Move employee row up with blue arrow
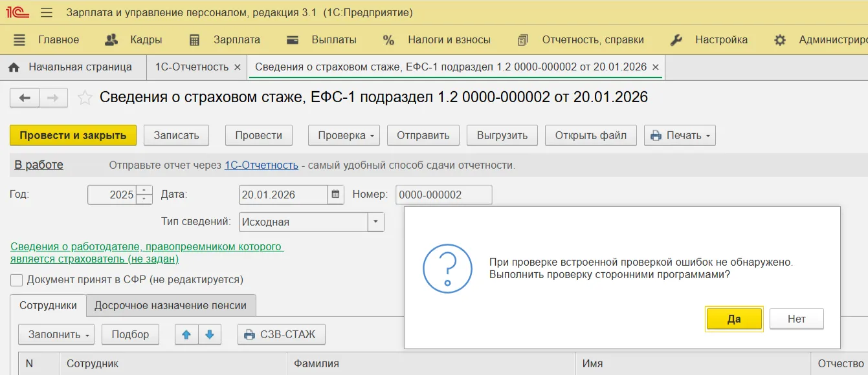The width and height of the screenshot is (868, 375). 186,334
